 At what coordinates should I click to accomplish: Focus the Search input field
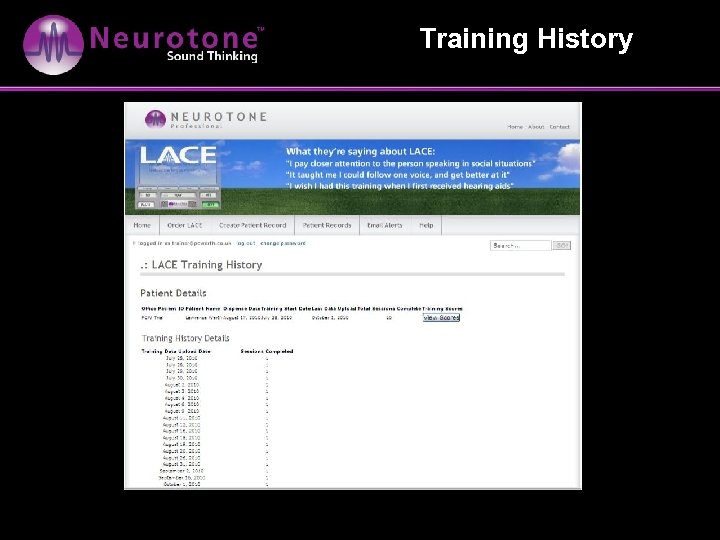(x=521, y=246)
